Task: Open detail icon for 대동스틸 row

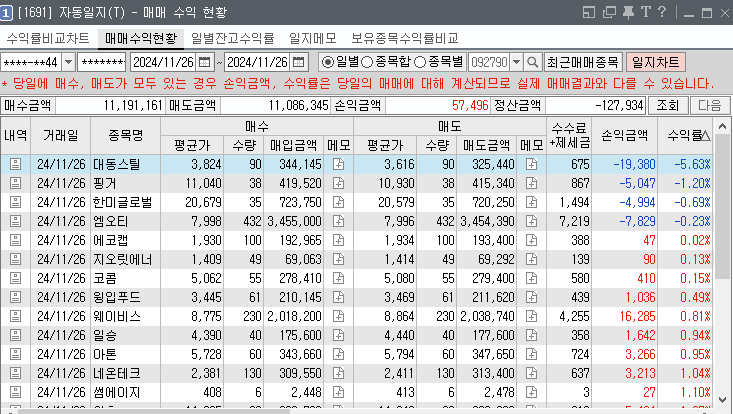Action: [x=15, y=164]
